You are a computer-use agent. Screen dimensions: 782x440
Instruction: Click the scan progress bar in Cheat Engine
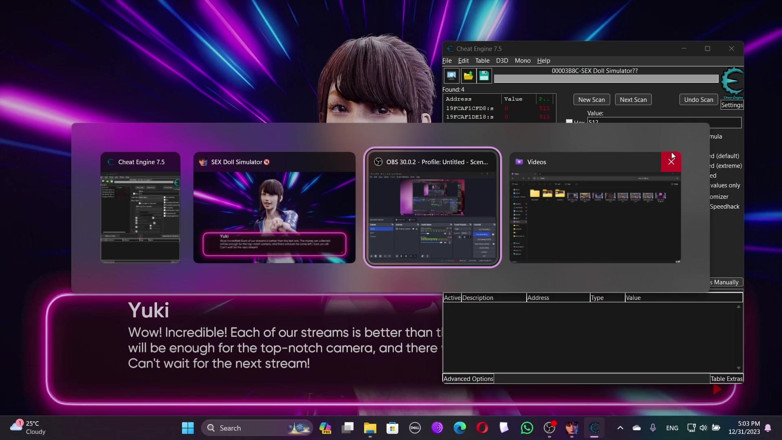[x=606, y=79]
